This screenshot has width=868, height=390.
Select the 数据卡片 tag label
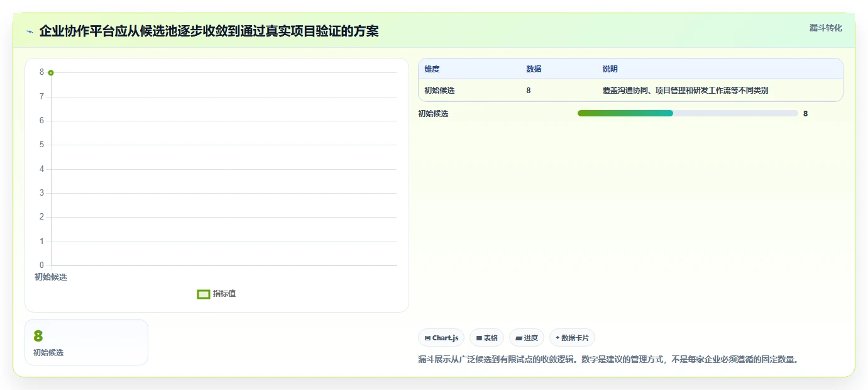click(575, 338)
